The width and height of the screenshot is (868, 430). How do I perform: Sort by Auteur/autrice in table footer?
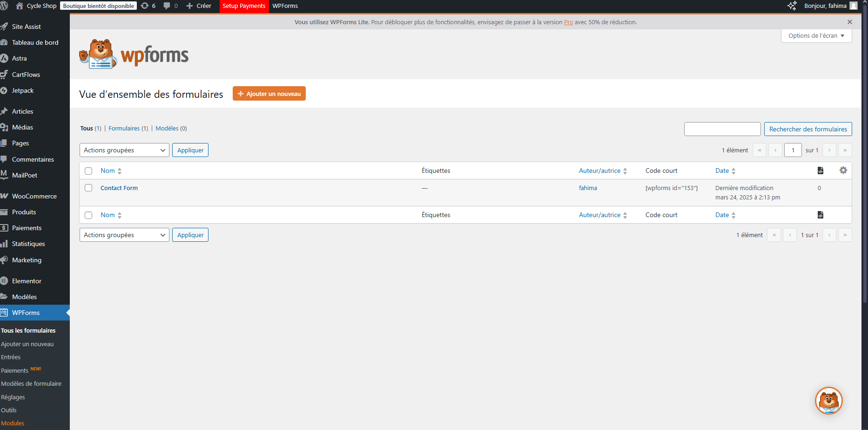pos(603,215)
